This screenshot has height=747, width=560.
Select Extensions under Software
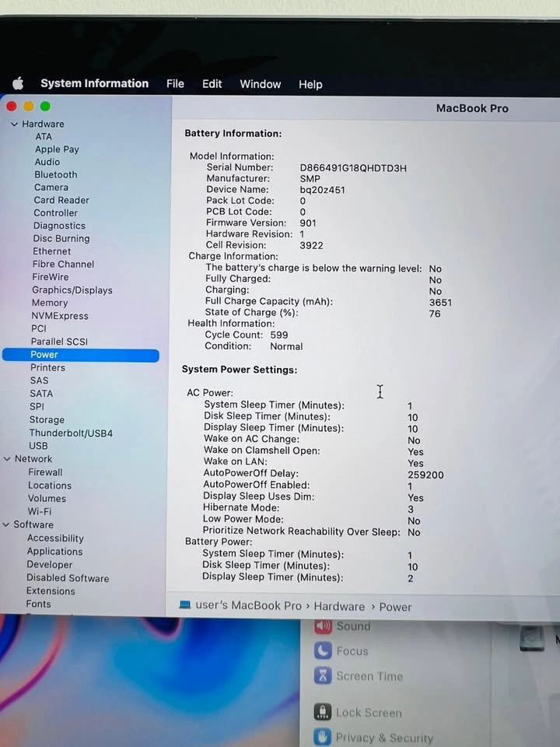tap(51, 591)
